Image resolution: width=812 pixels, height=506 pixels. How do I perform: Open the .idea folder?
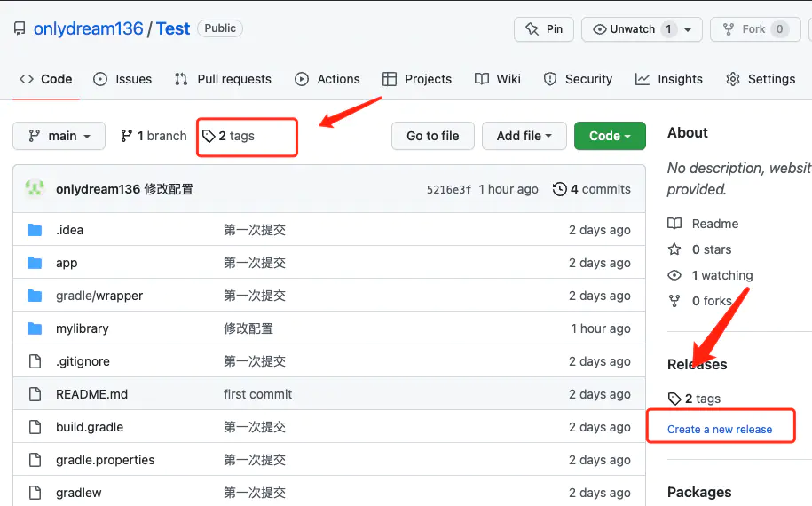point(69,230)
